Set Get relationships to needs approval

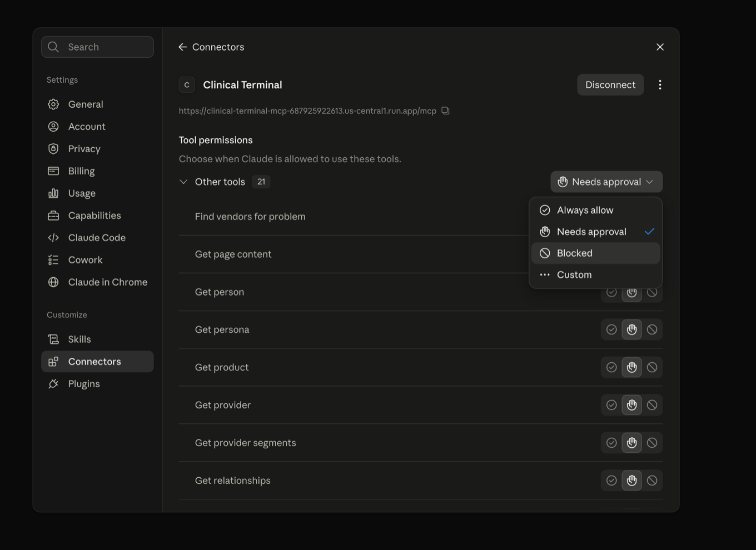point(631,481)
